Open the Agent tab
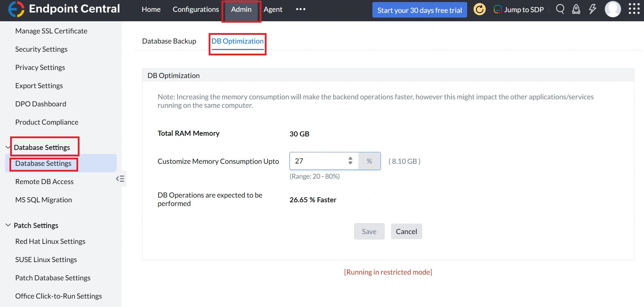 coord(273,9)
